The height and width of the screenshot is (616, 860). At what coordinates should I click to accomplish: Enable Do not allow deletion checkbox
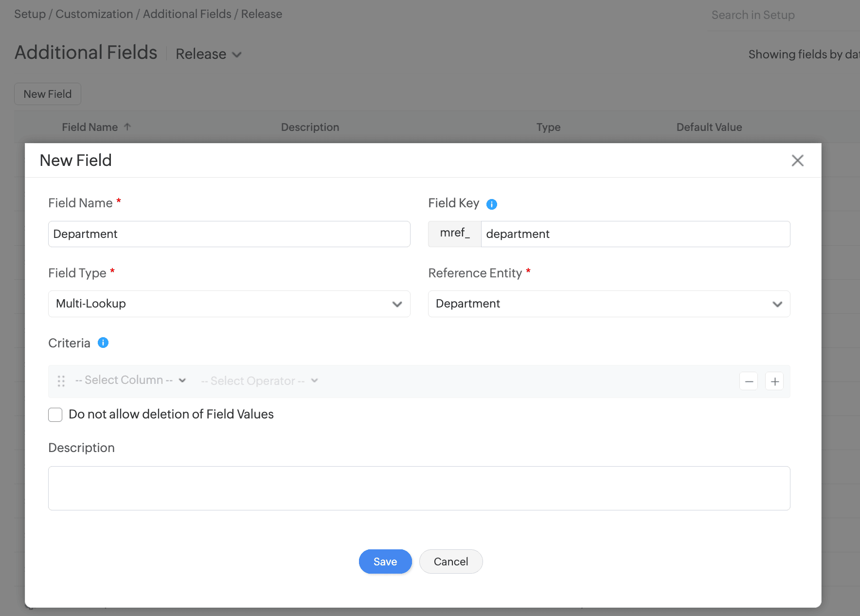tap(55, 415)
